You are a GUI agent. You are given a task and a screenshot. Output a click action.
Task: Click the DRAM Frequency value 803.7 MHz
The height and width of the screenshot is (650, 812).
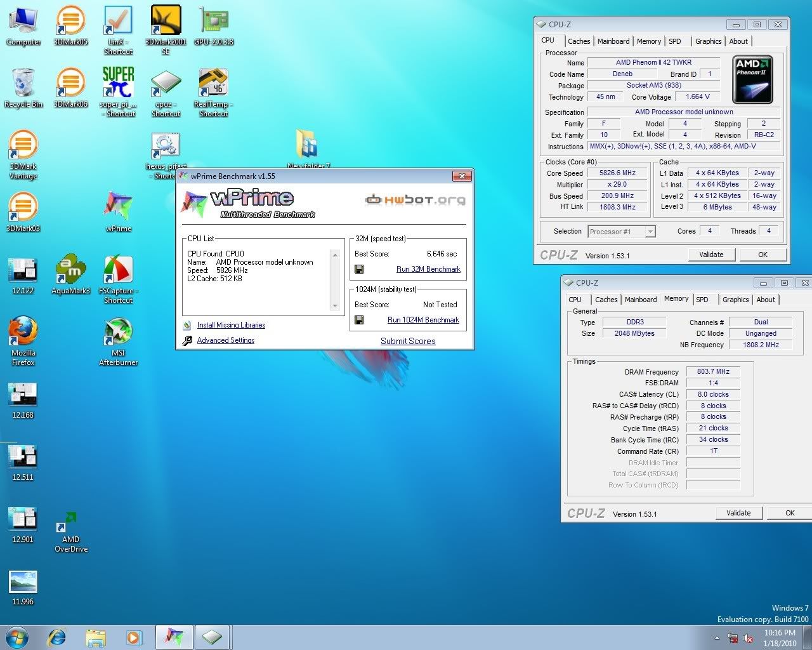[x=713, y=372]
